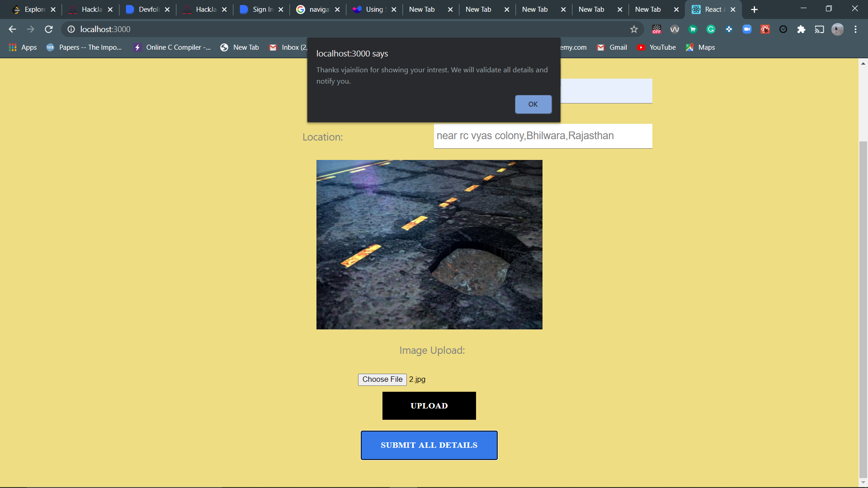
Task: Open the Apps bookmarks shortcut
Action: pyautogui.click(x=23, y=47)
